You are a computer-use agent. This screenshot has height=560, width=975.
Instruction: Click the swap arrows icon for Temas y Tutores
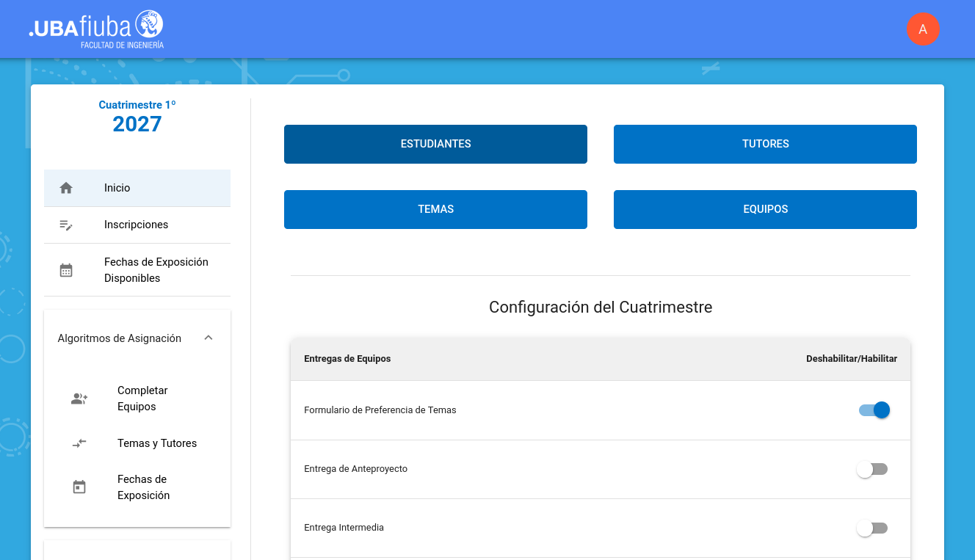[x=79, y=443]
